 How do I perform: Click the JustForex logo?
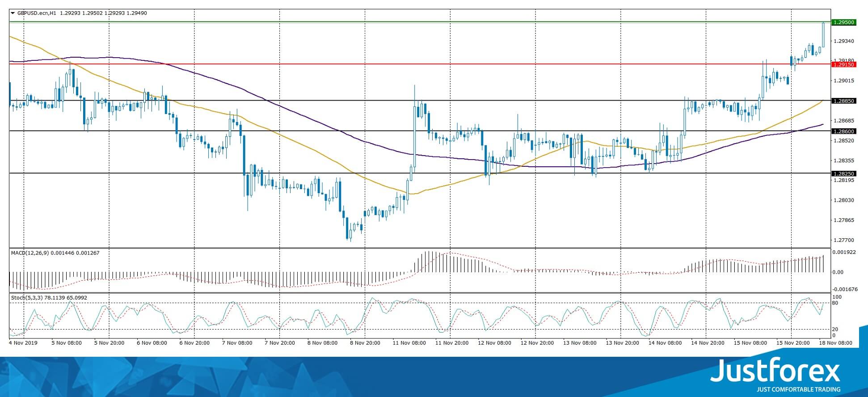point(775,370)
